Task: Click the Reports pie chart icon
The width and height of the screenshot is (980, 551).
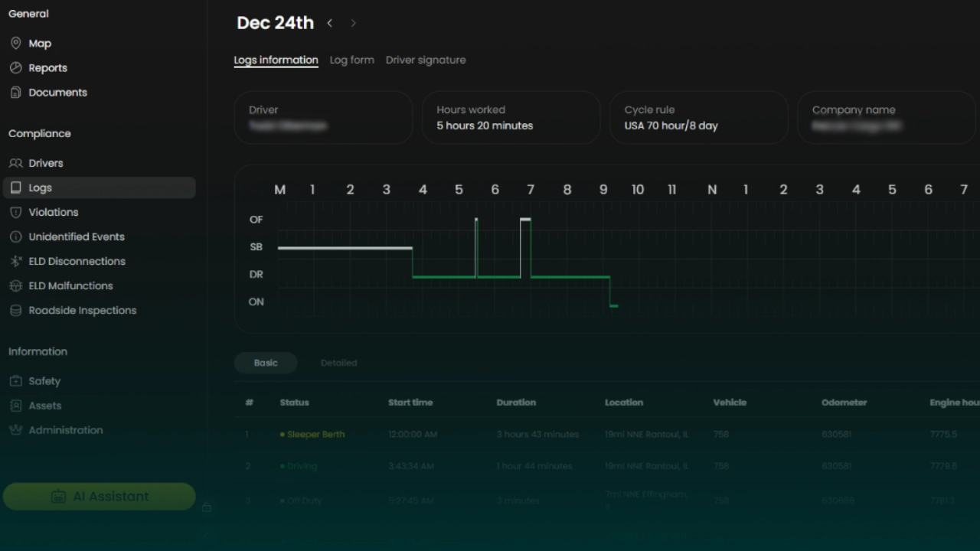Action: pos(15,68)
